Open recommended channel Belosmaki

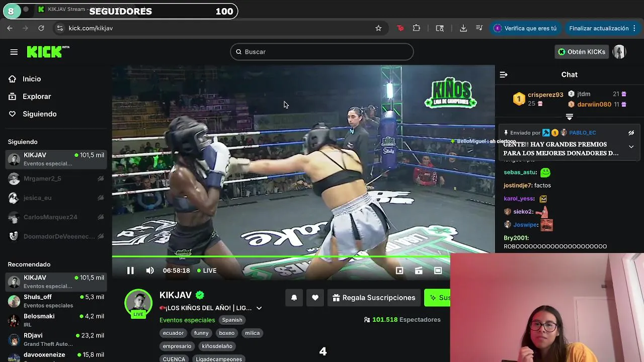tap(56, 320)
